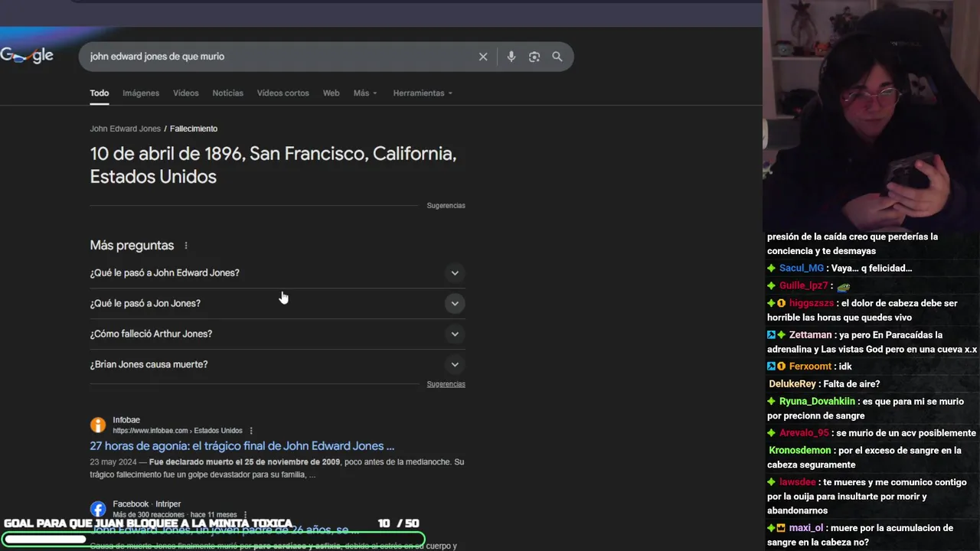This screenshot has width=980, height=551.
Task: Switch to Noticias tab
Action: [x=227, y=93]
